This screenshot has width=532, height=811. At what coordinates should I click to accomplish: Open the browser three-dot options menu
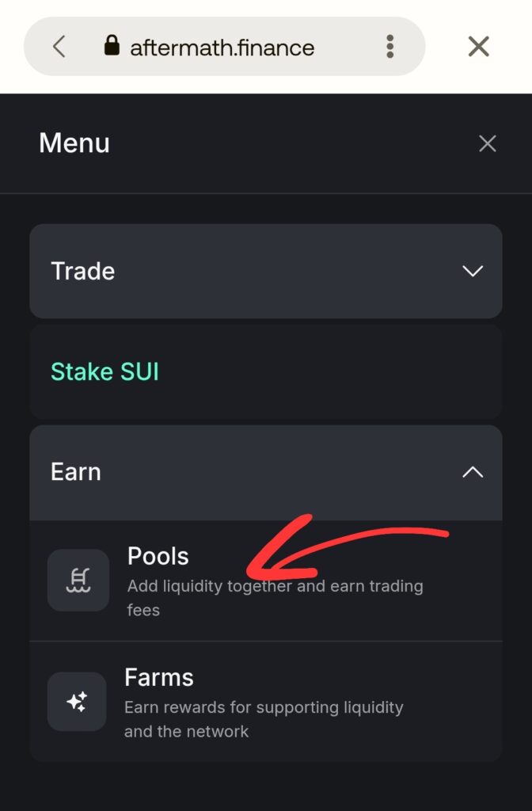pos(389,46)
